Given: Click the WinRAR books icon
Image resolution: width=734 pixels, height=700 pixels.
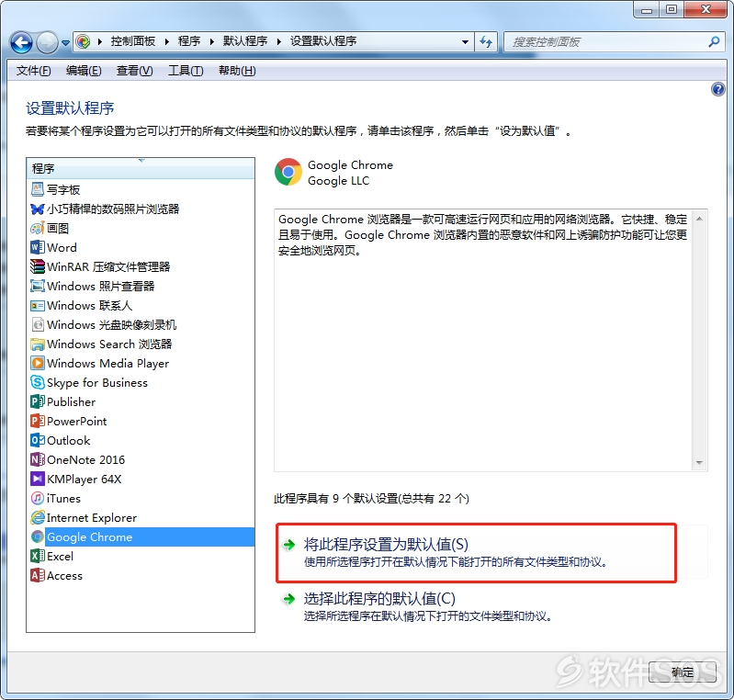Looking at the screenshot, I should click(x=38, y=266).
